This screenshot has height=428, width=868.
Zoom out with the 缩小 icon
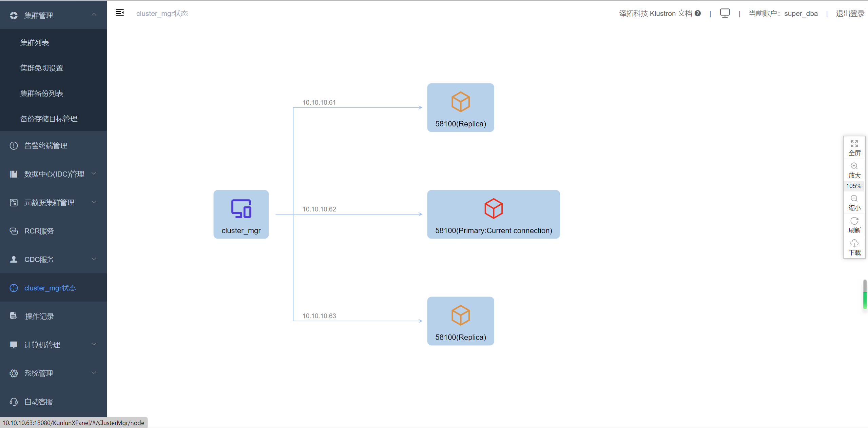854,199
